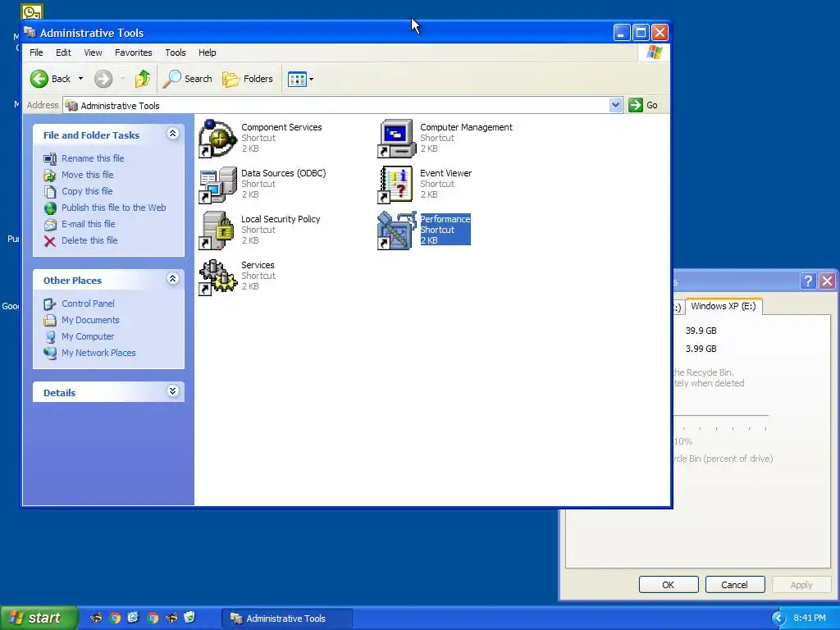Select the Data Sources (ODBC) icon
840x630 pixels.
tap(217, 185)
